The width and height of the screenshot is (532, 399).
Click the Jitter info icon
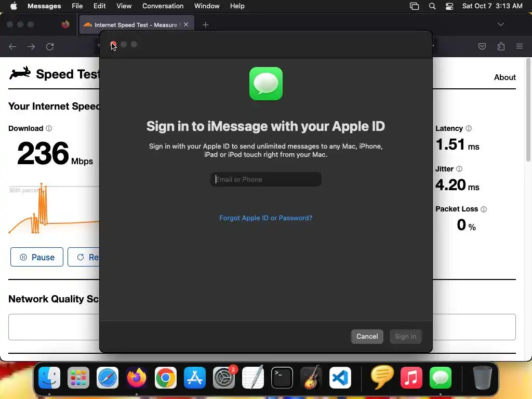[459, 169]
